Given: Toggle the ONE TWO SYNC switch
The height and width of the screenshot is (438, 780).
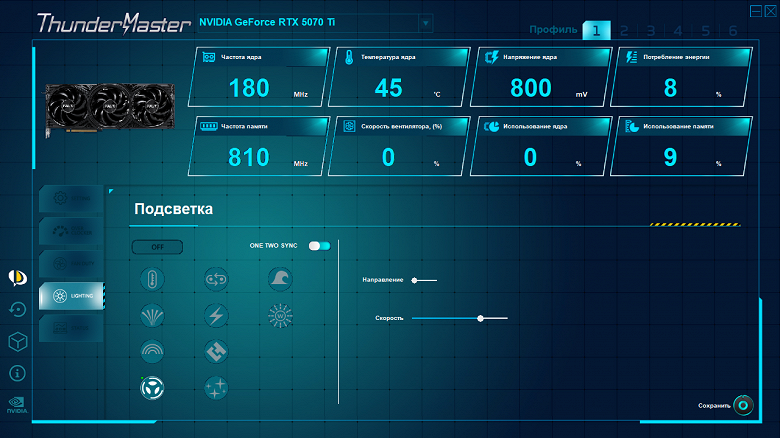Looking at the screenshot, I should (x=319, y=246).
